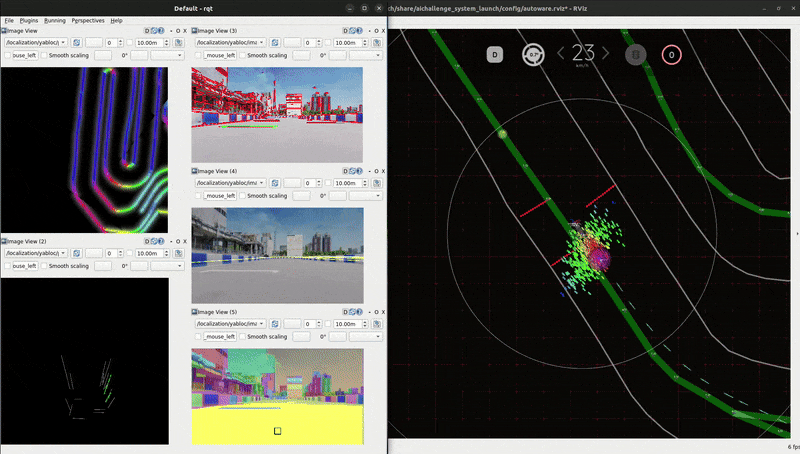
Task: Open the Help menu in rqt
Action: coord(116,20)
